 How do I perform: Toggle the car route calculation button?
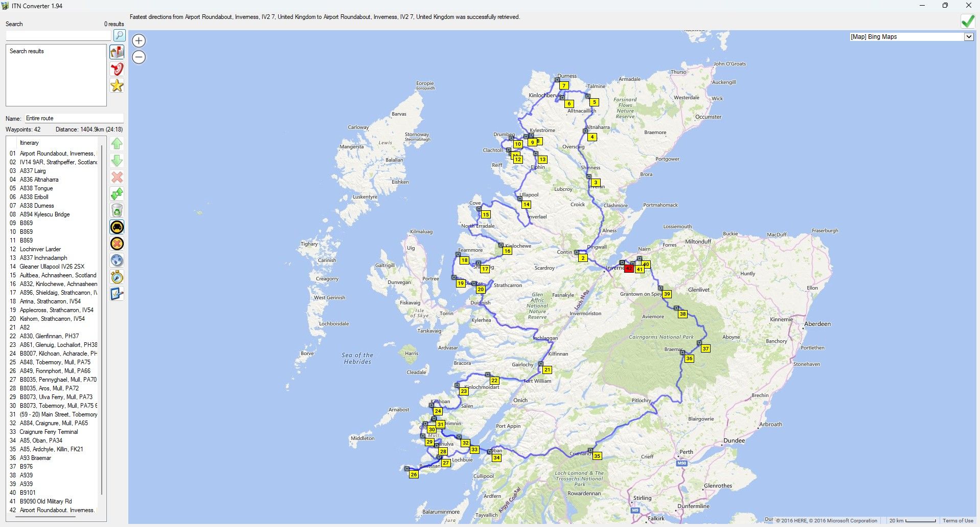tap(117, 227)
